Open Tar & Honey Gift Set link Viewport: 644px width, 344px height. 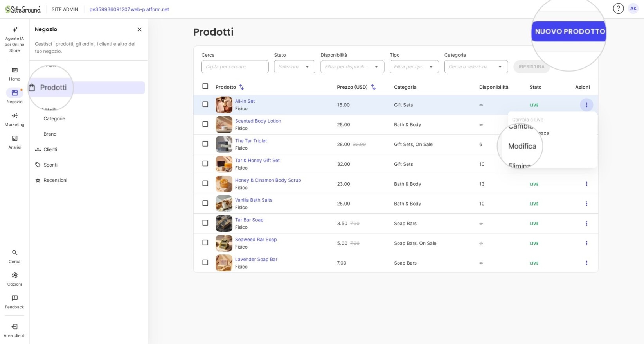(257, 161)
